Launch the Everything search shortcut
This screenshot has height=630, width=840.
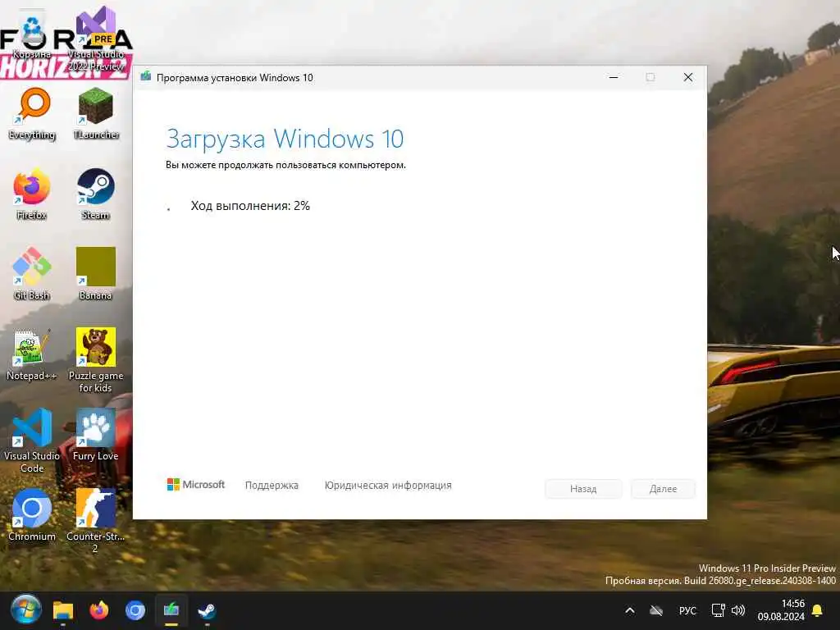point(32,113)
